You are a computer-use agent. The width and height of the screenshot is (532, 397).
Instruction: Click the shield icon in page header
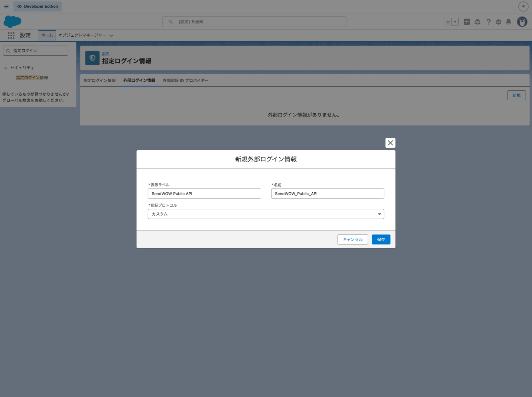92,58
